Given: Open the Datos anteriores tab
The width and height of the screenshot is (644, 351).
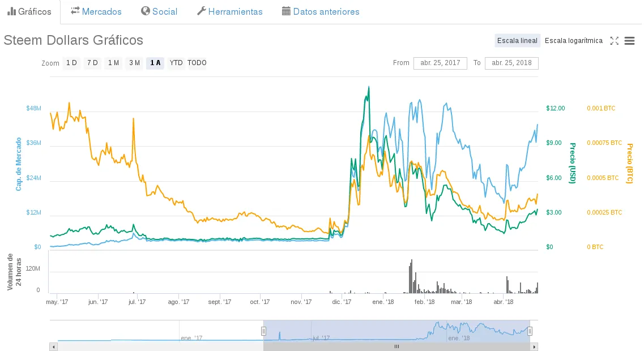Looking at the screenshot, I should (x=321, y=11).
